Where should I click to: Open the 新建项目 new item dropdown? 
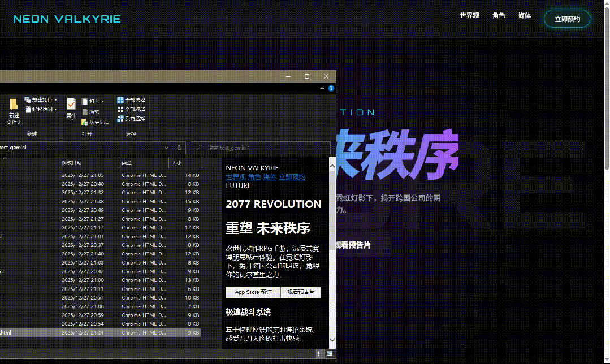tap(41, 101)
